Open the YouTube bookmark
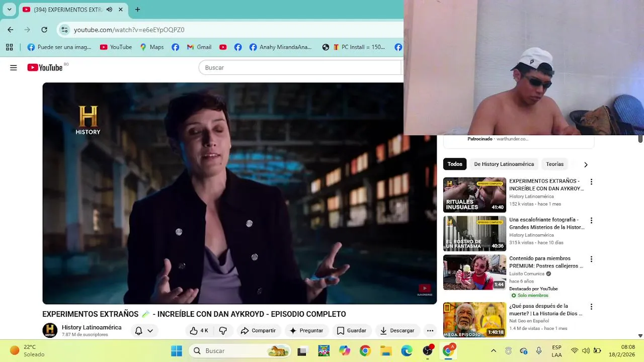Viewport: 644px width, 362px height. coord(116,47)
